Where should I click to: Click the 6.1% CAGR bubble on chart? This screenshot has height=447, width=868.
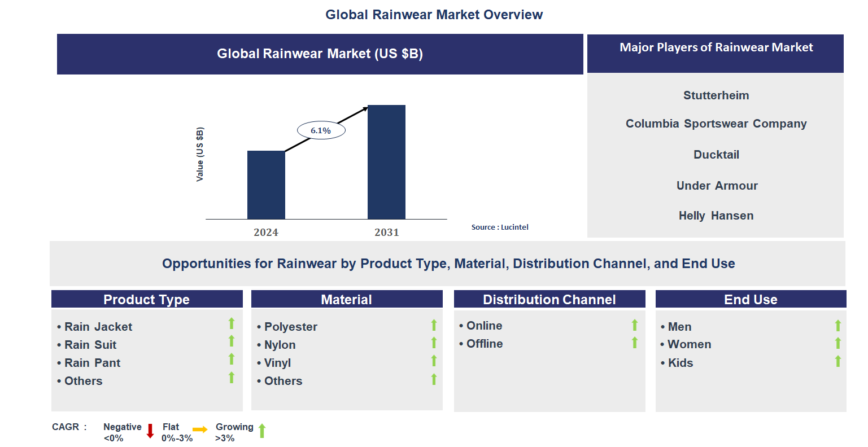321,129
